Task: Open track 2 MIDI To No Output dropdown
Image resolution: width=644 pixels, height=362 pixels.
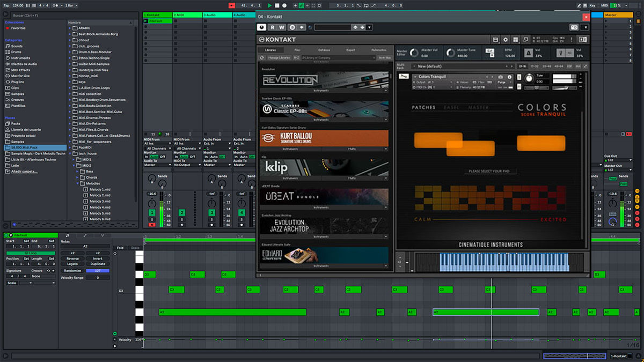Action: [x=187, y=165]
